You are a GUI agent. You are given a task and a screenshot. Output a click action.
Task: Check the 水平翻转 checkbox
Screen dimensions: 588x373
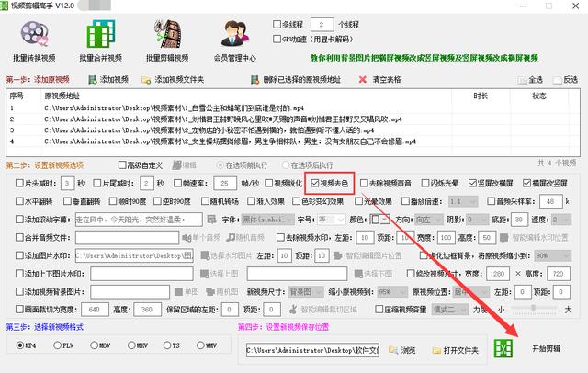[19, 201]
